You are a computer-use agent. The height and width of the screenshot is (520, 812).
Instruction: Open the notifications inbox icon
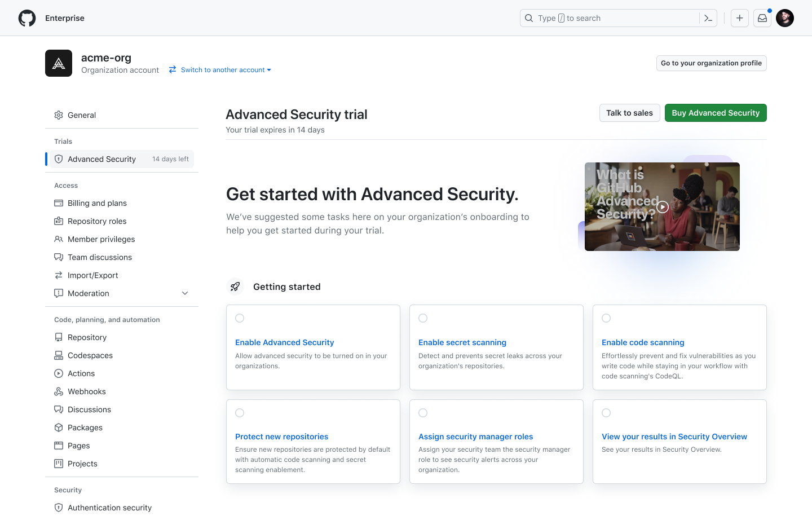(x=762, y=17)
